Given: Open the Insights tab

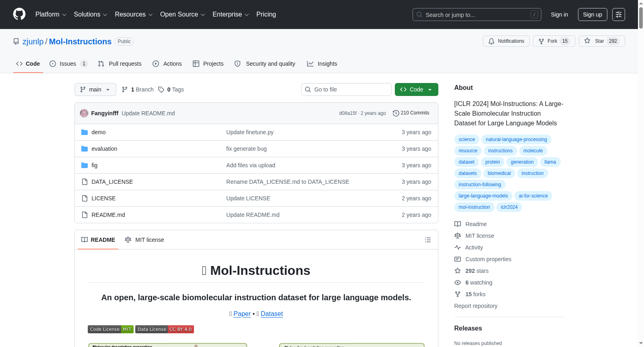Looking at the screenshot, I should pyautogui.click(x=322, y=64).
